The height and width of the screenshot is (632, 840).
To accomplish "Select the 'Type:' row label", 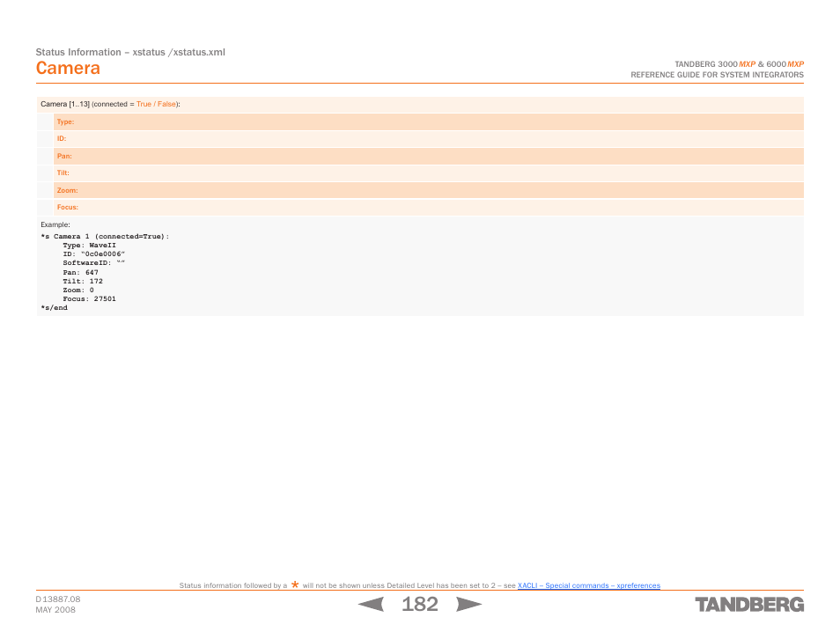I will coord(65,121).
